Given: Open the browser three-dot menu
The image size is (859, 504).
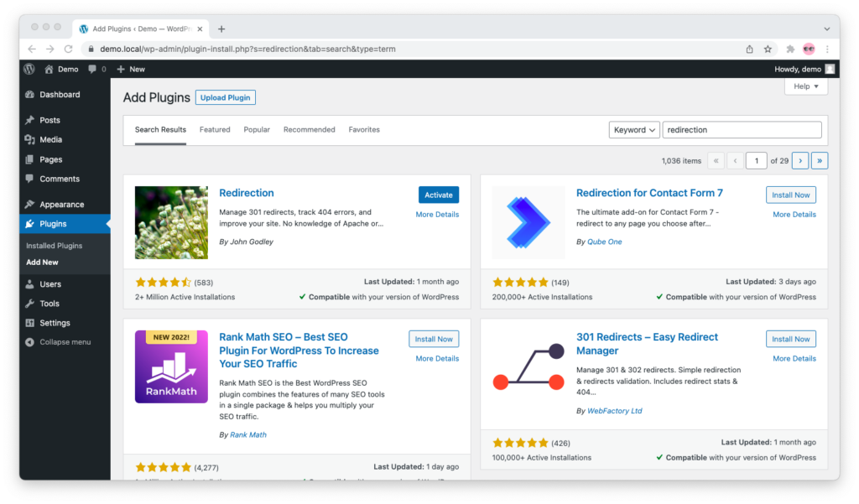Looking at the screenshot, I should tap(827, 49).
